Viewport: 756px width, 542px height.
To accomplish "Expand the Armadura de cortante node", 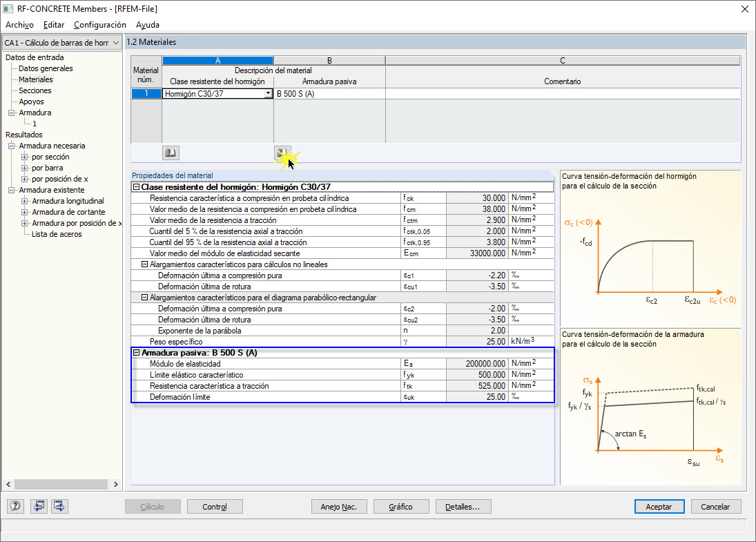I will coord(25,212).
